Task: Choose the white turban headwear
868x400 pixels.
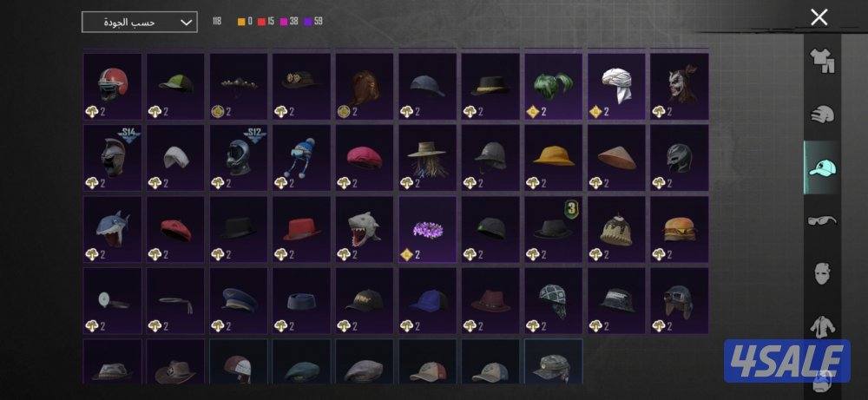Action: [x=616, y=86]
